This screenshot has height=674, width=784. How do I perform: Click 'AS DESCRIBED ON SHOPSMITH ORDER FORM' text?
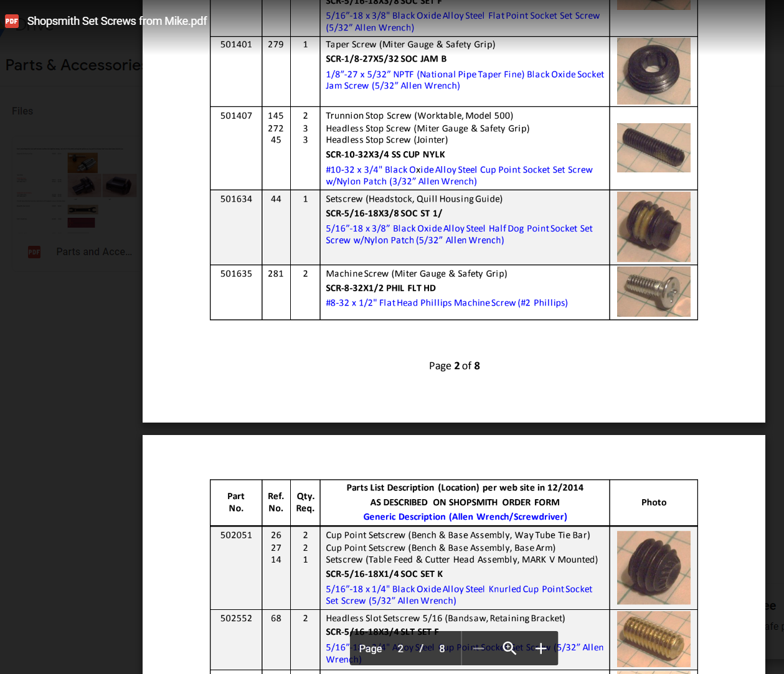(x=465, y=503)
